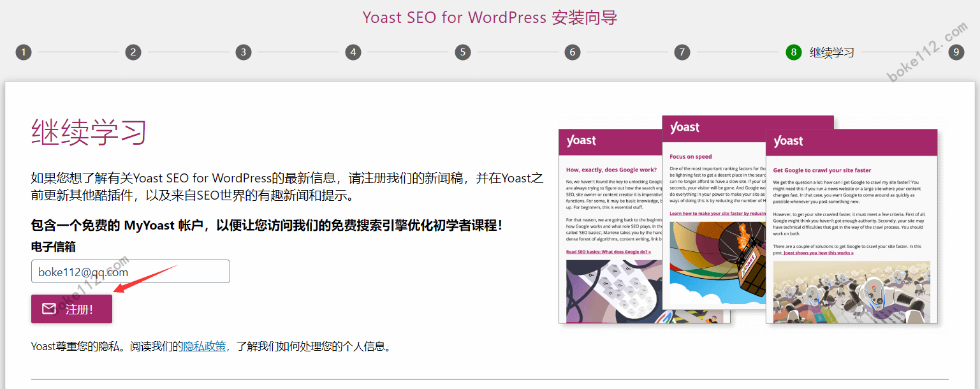Select active step 8 继续学习

point(820,52)
